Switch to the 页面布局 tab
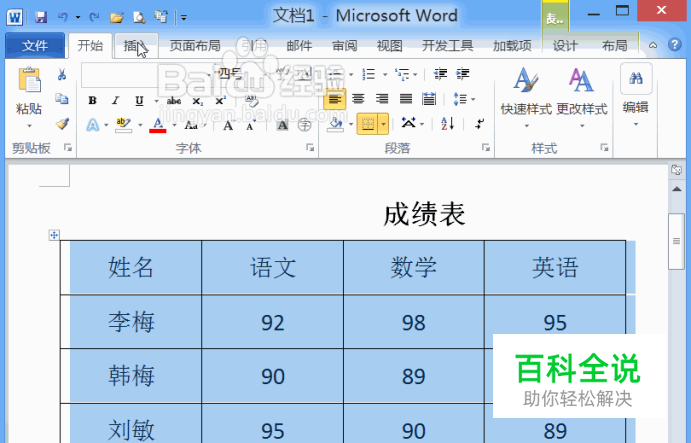The image size is (691, 443). point(195,45)
